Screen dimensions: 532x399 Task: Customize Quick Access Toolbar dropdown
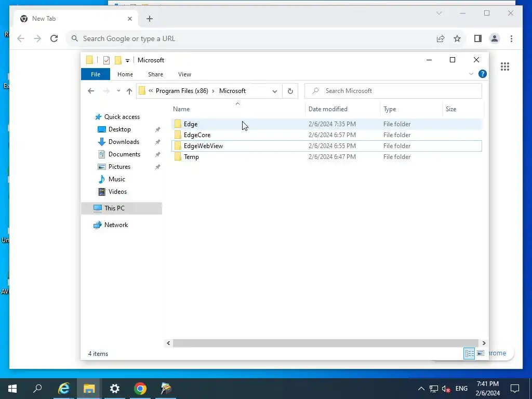click(128, 61)
